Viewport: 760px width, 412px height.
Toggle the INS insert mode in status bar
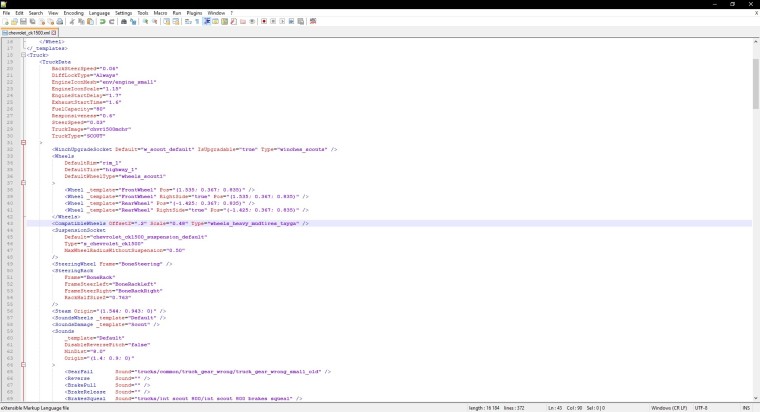tap(746, 408)
